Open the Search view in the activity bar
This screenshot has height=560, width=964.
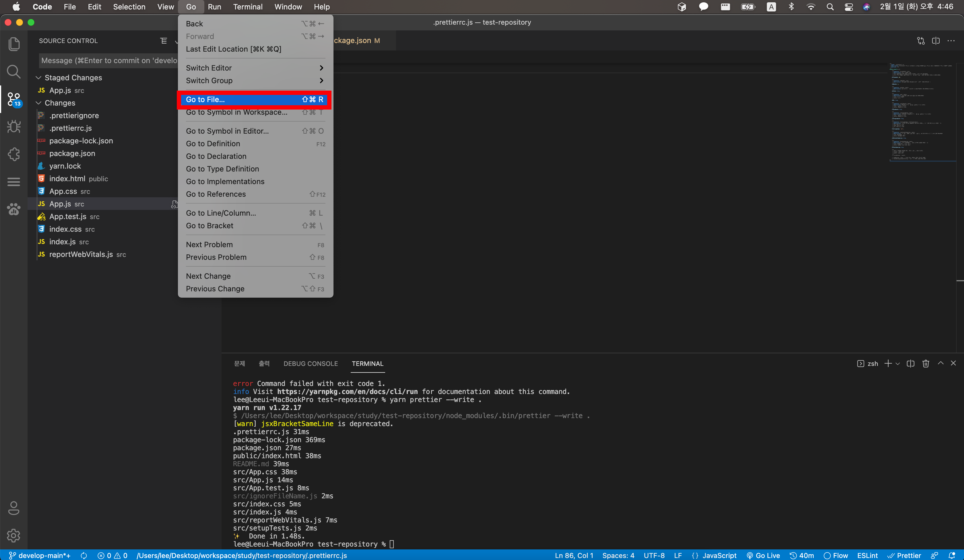coord(14,71)
